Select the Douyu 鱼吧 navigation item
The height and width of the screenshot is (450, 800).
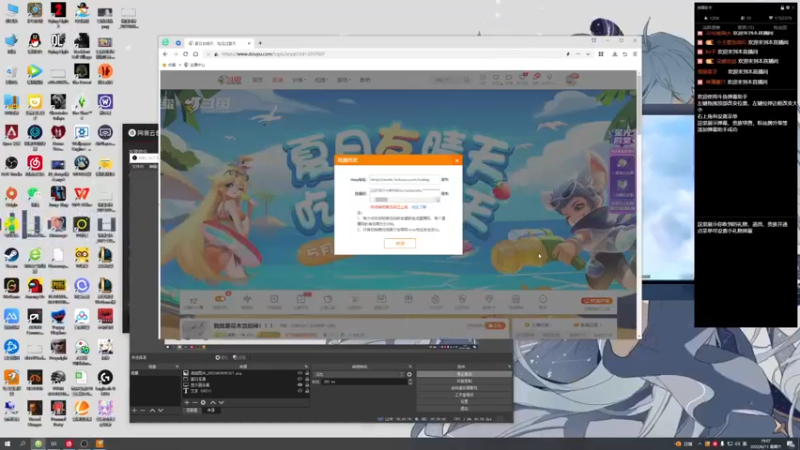(x=365, y=80)
